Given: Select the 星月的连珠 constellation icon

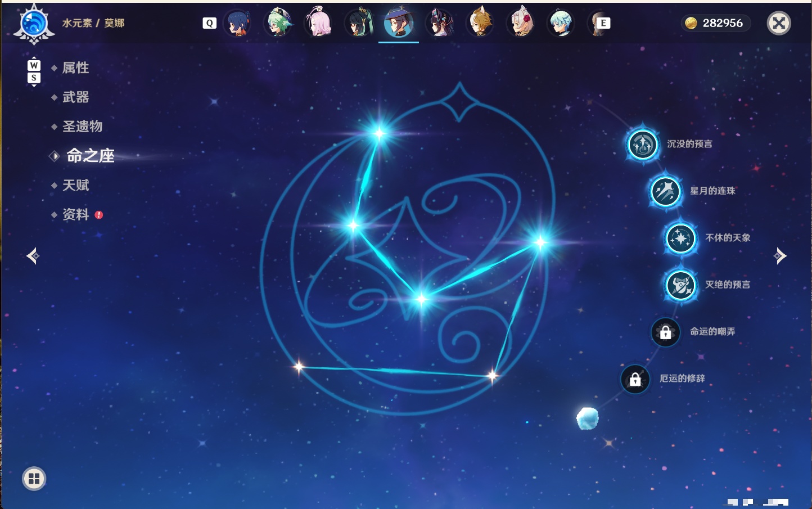Looking at the screenshot, I should click(665, 191).
